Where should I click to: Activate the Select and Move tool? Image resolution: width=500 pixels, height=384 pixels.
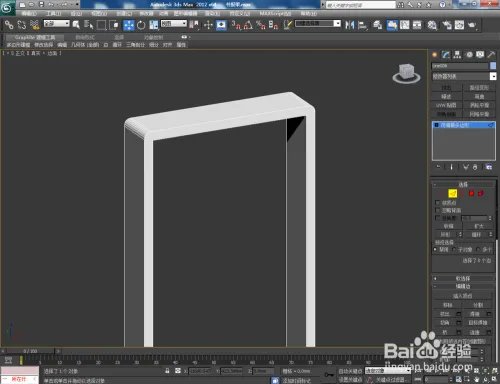pos(129,25)
